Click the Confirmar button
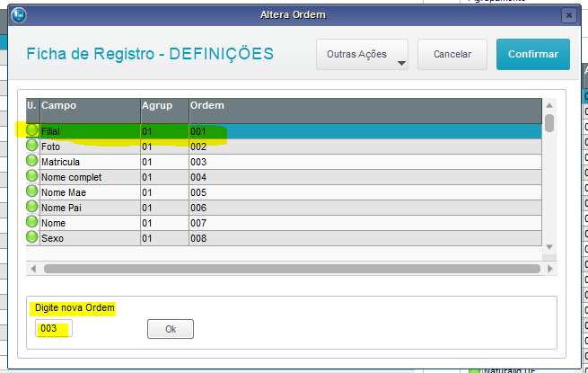Image resolution: width=588 pixels, height=373 pixels. click(533, 55)
